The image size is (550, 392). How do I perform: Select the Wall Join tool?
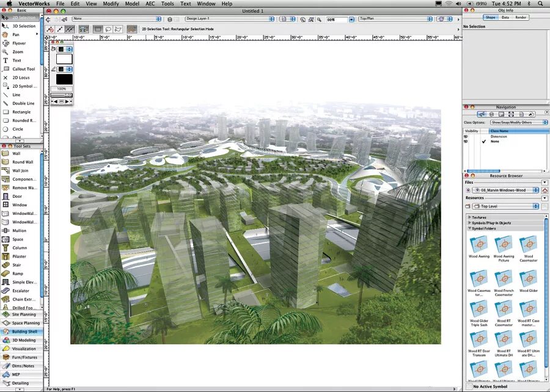coord(20,170)
